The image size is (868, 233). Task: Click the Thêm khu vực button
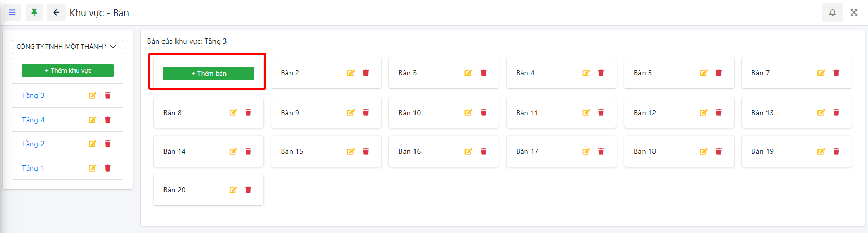(68, 71)
